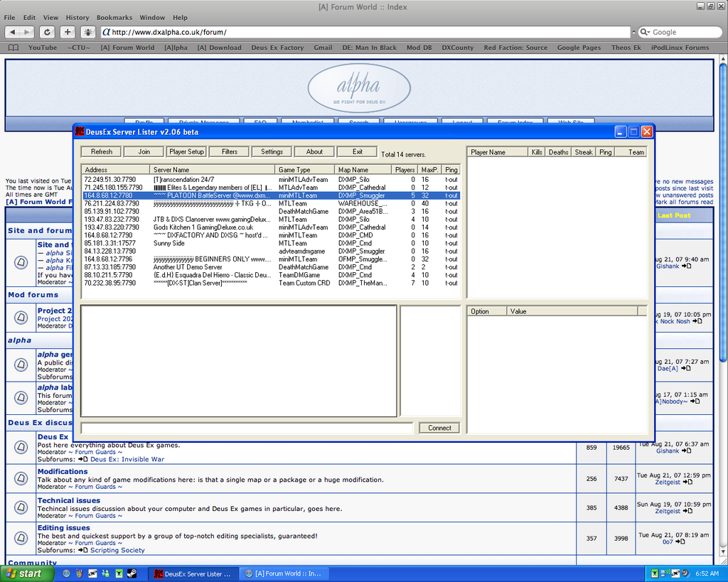728x582 pixels.
Task: Reload the forum page
Action: tap(47, 32)
